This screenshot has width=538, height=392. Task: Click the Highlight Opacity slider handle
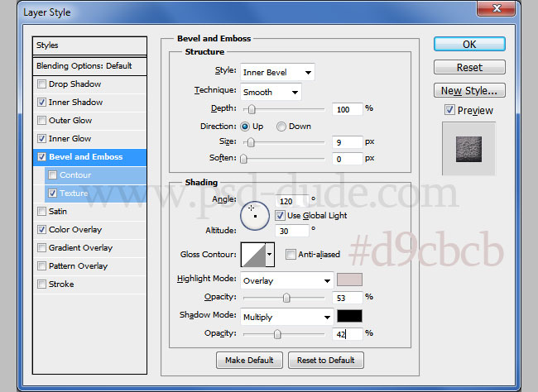pyautogui.click(x=286, y=298)
